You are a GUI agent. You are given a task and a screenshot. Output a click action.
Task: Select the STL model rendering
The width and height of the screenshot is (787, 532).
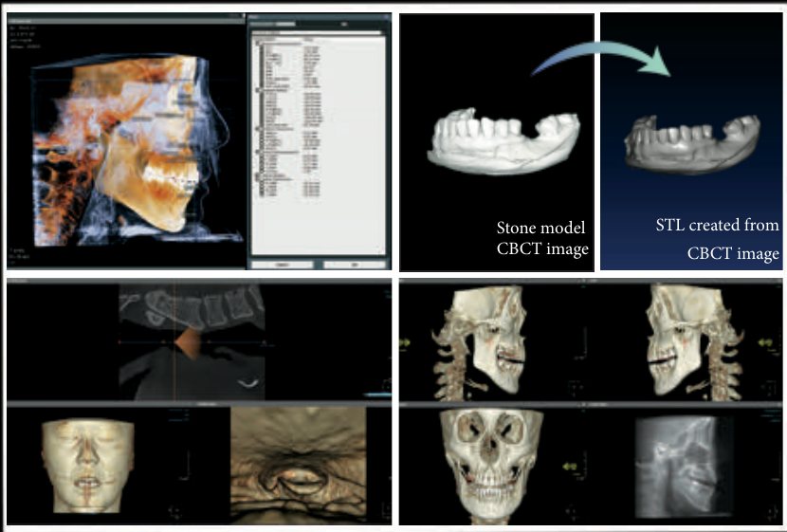[692, 144]
